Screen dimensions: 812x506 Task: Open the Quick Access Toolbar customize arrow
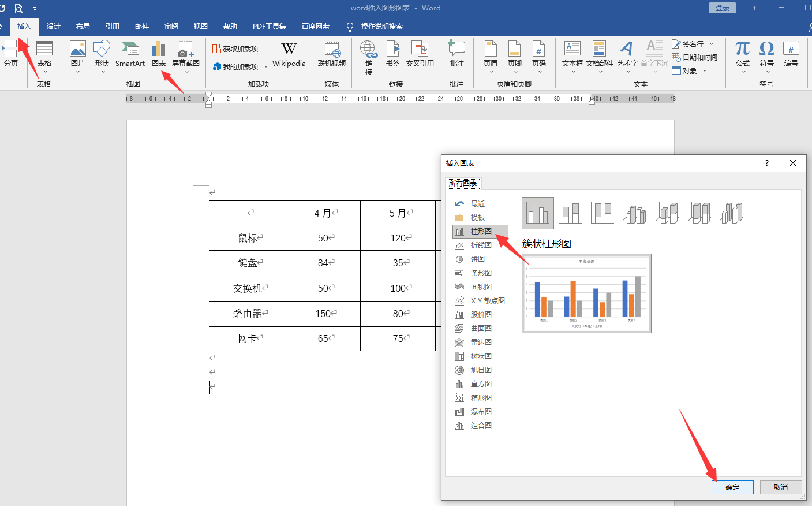[35, 9]
